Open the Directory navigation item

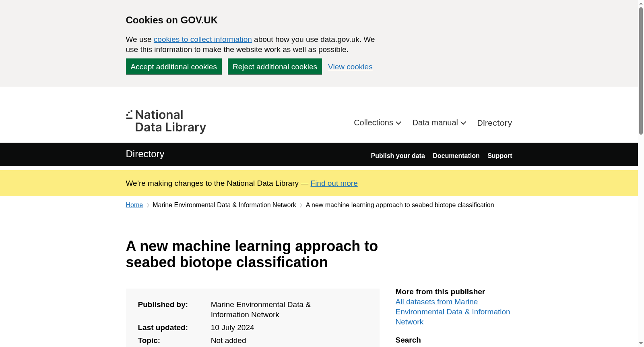click(x=494, y=123)
